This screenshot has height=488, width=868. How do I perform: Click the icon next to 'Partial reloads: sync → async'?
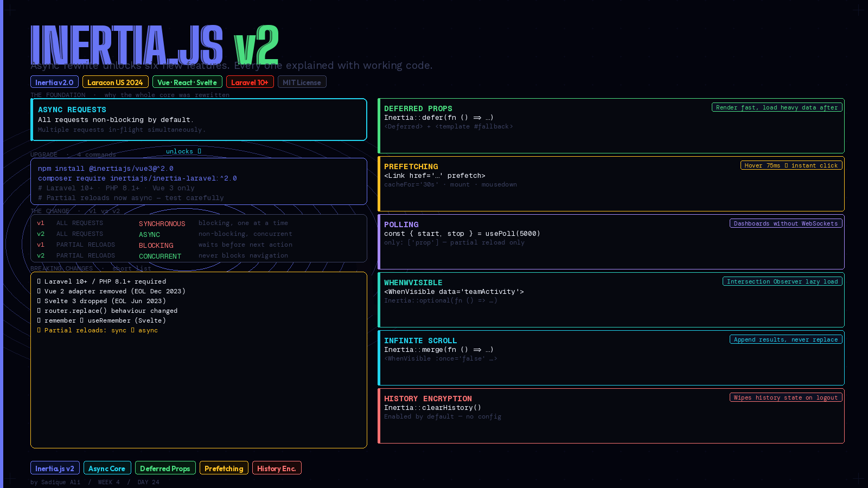39,330
